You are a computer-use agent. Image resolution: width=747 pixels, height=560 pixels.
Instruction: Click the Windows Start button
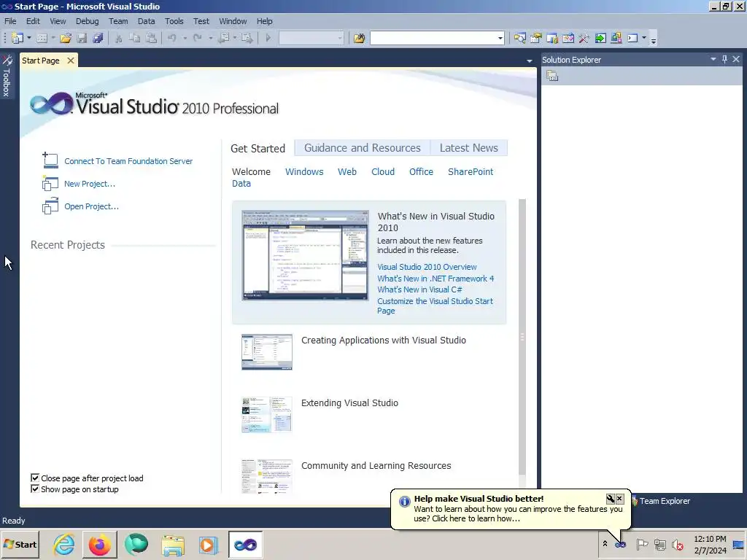pos(20,544)
